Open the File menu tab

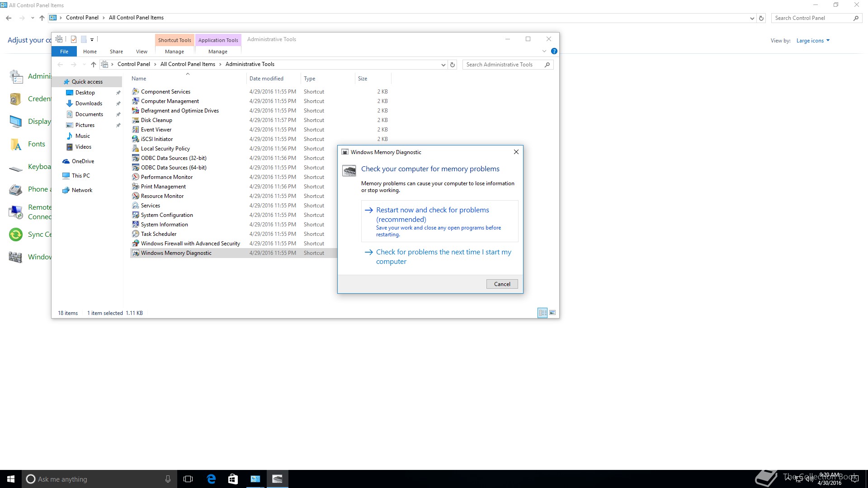click(x=64, y=52)
